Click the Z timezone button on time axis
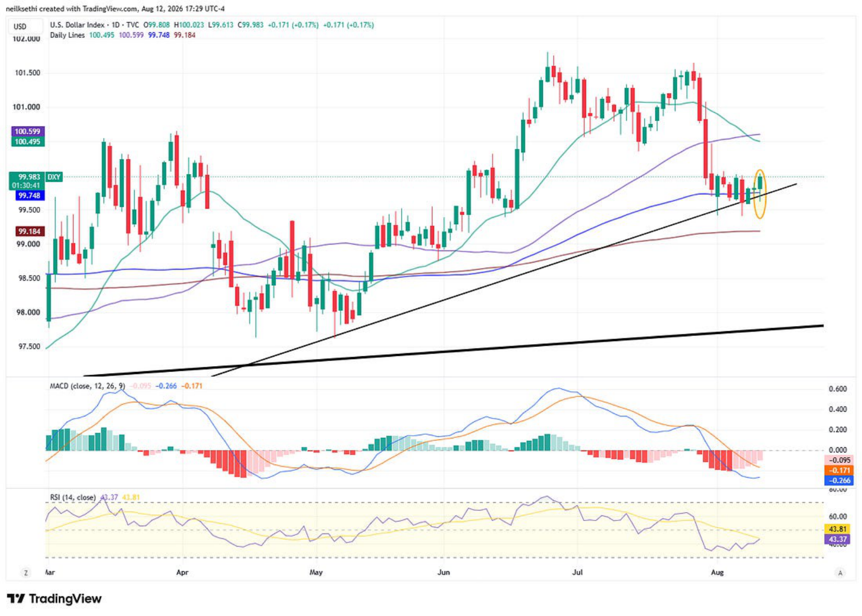The image size is (862, 616). [26, 573]
